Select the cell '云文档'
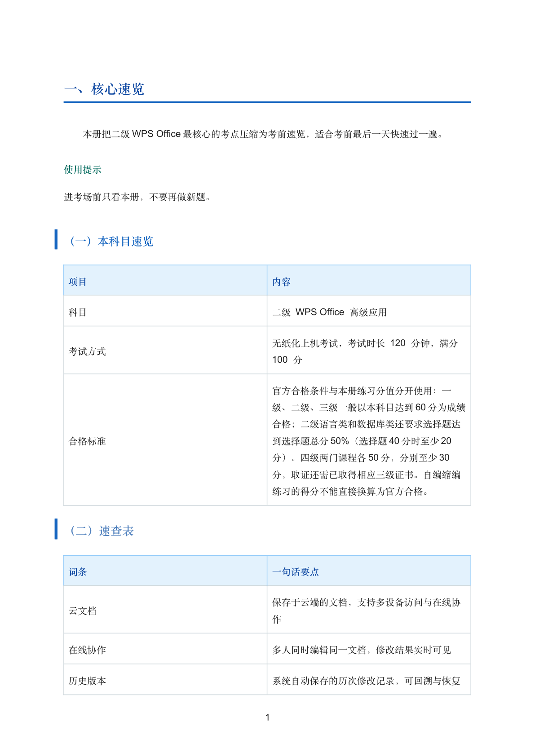This screenshot has height=756, width=535. [165, 610]
